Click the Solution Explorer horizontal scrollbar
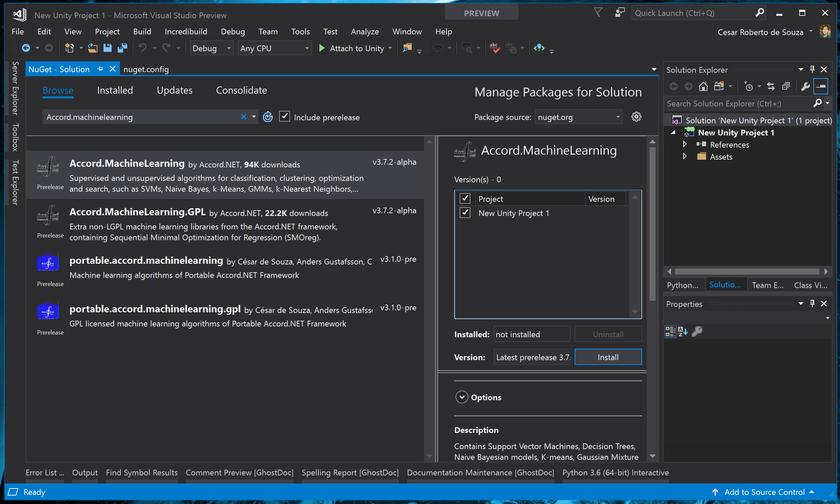840x504 pixels. [x=747, y=271]
